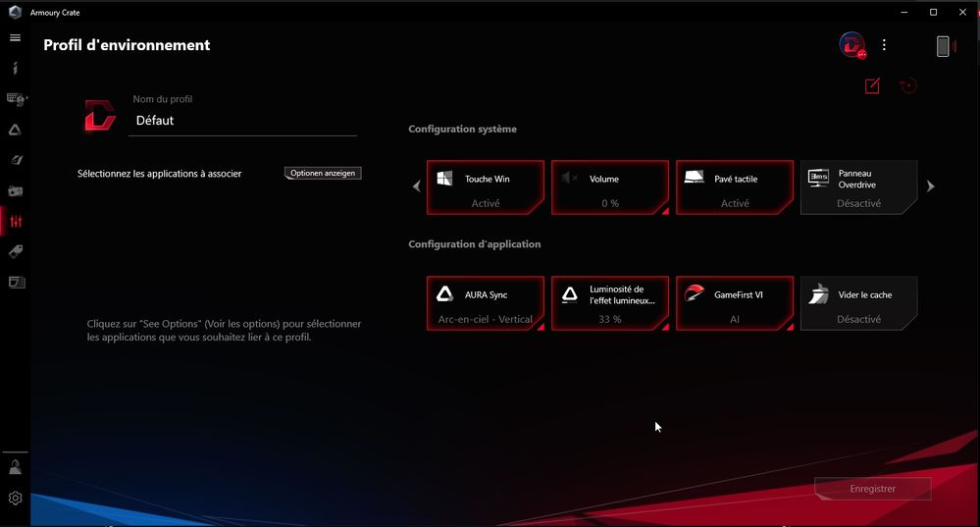The width and height of the screenshot is (980, 527).
Task: Click the reset profile circular arrow icon
Action: [908, 85]
